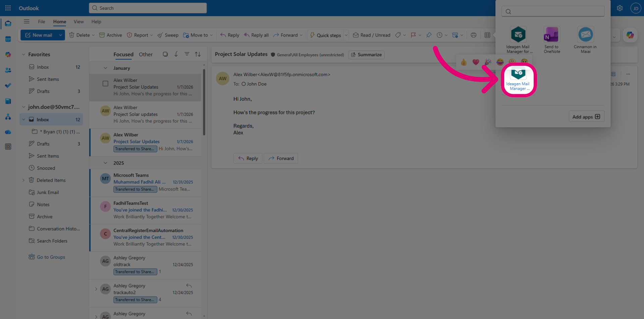Open the File menu
Screen dimensions: 644x319
coord(42,21)
